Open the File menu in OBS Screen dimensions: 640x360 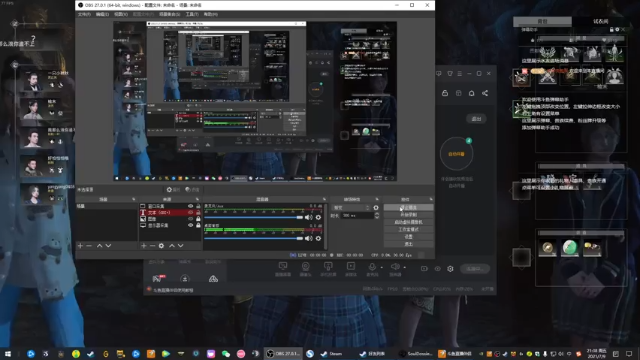84,14
